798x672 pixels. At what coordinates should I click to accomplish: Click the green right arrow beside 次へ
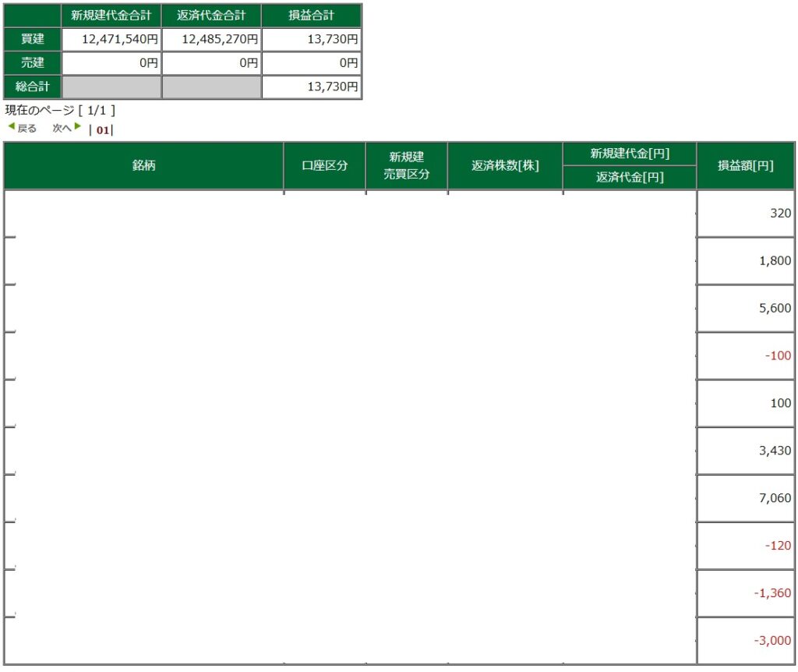tap(78, 127)
